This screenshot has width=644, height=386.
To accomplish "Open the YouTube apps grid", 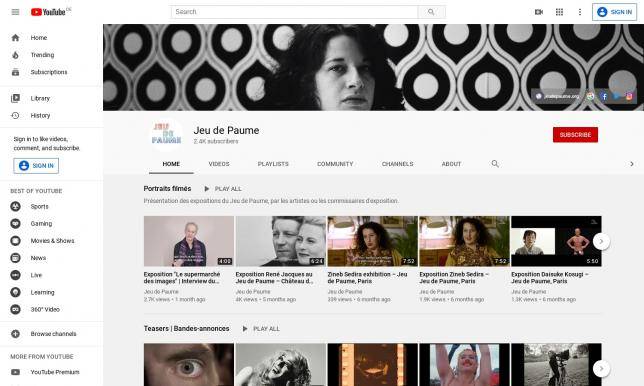I will coord(559,12).
